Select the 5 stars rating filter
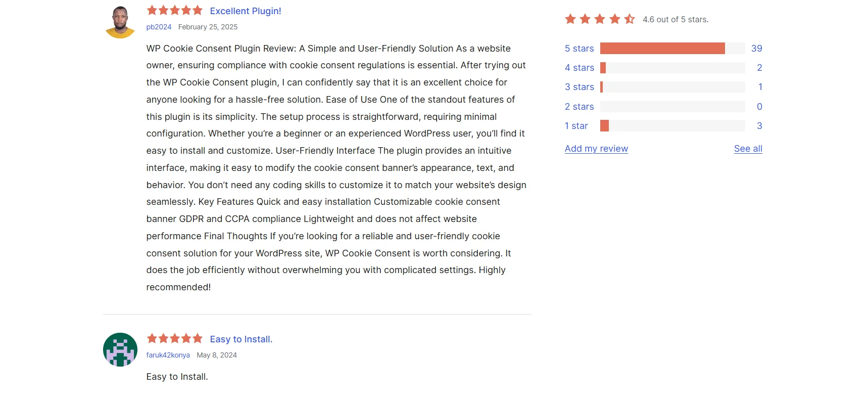This screenshot has width=868, height=402. click(578, 48)
